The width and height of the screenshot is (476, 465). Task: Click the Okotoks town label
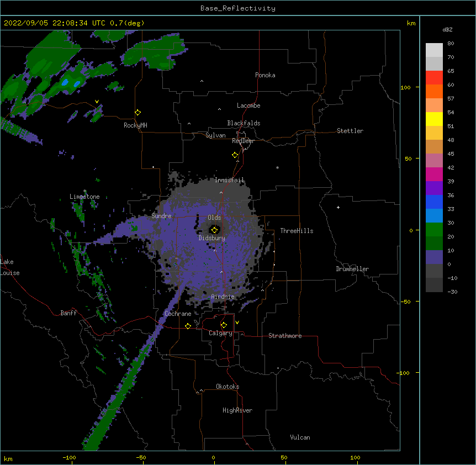(x=228, y=387)
